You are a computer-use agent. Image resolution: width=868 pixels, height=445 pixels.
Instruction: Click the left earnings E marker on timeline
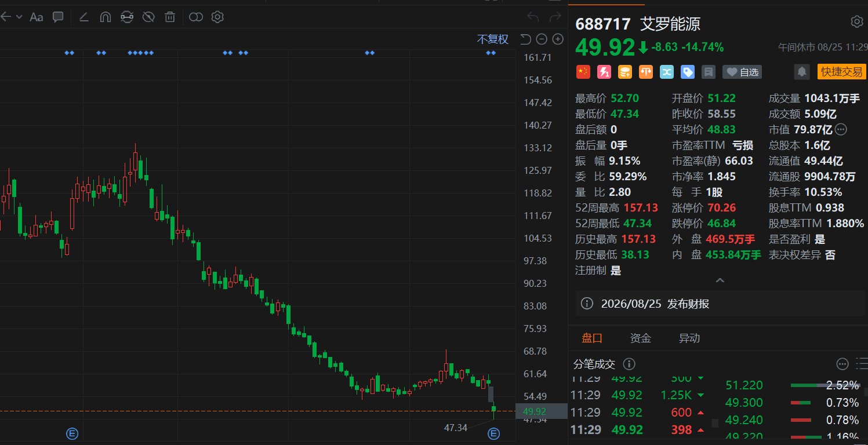point(72,433)
